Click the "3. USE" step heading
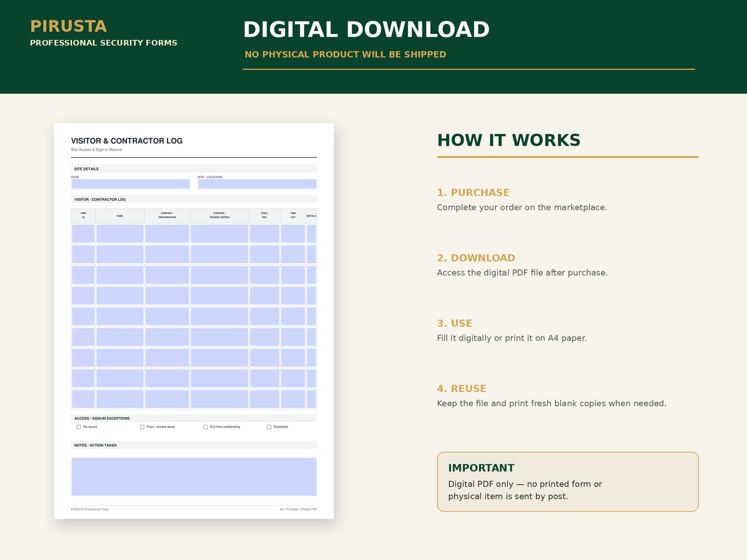747x560 pixels. [x=455, y=323]
